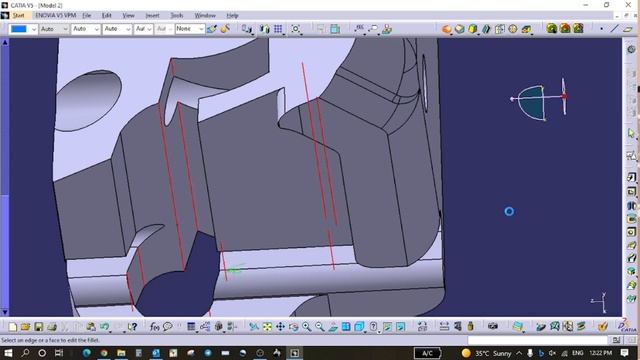Open the Graphic Properties wizard icon
This screenshot has width=640, height=360.
click(x=225, y=29)
